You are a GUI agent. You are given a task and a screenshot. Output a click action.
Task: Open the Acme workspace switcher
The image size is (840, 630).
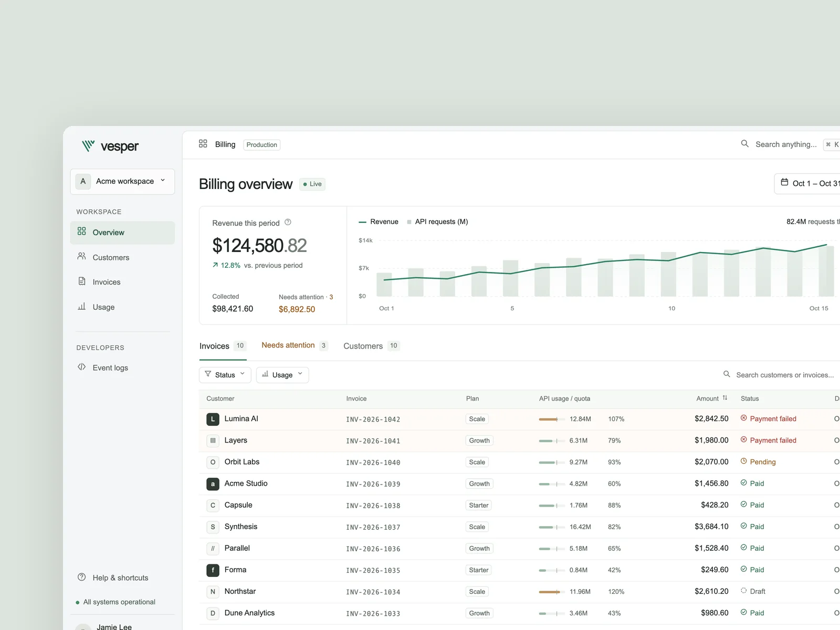click(122, 181)
